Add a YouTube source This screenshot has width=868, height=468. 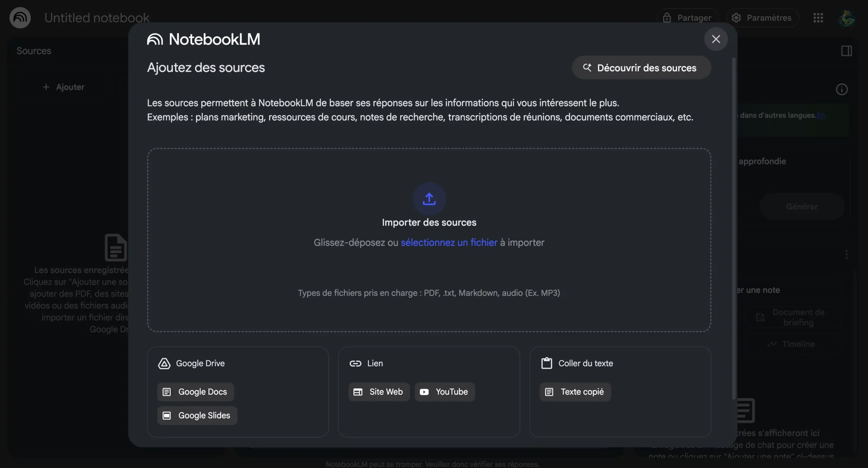coord(445,392)
